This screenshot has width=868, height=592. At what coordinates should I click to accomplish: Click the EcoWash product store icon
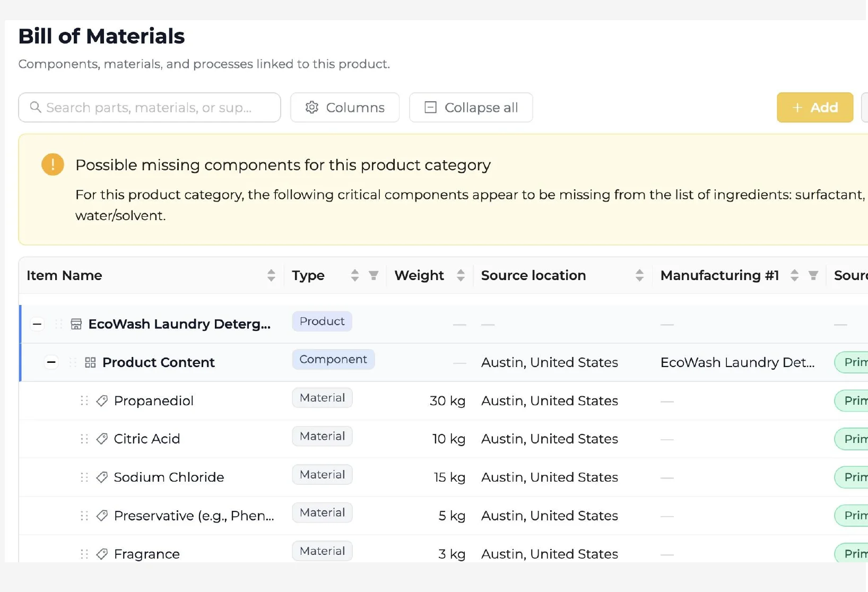(x=76, y=324)
